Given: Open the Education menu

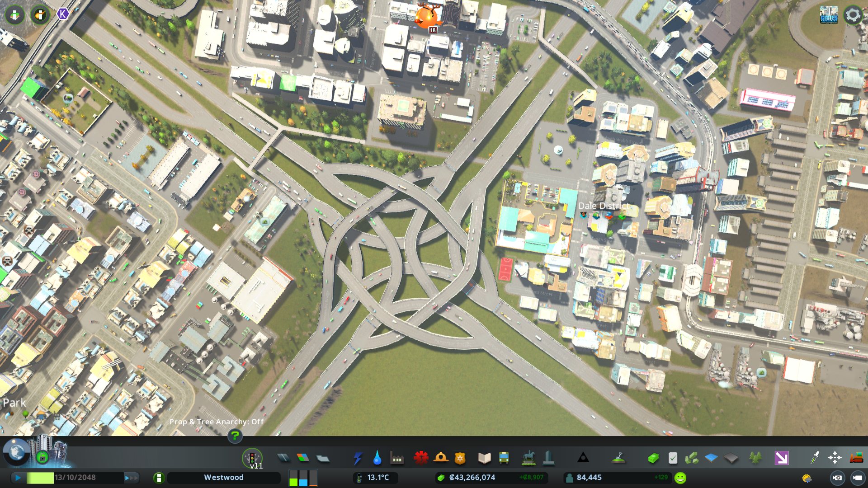Looking at the screenshot, I should [484, 459].
